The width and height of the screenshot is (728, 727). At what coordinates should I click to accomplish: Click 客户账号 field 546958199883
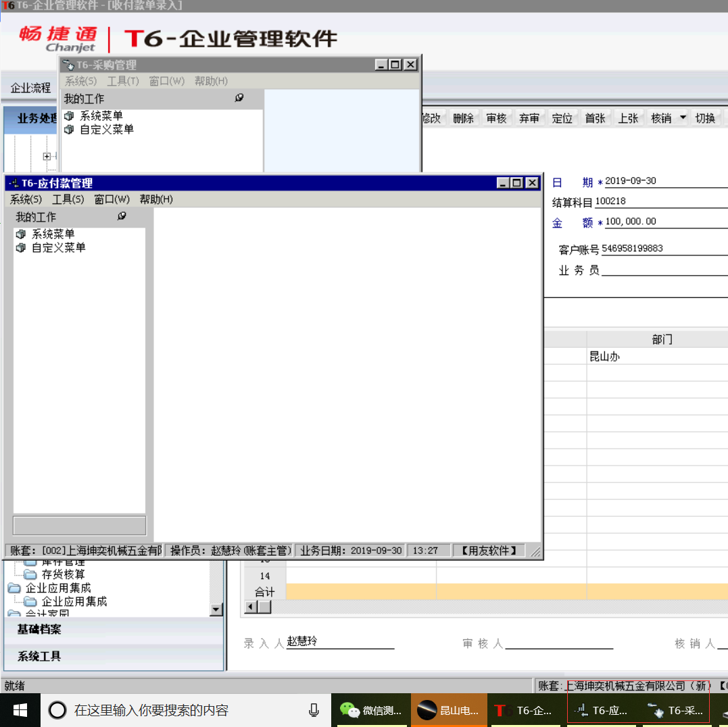tap(664, 249)
